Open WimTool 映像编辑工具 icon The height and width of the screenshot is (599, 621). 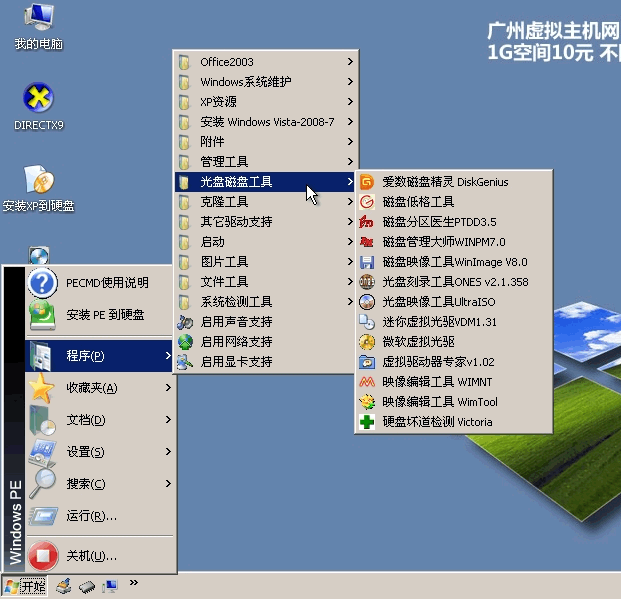(x=367, y=402)
